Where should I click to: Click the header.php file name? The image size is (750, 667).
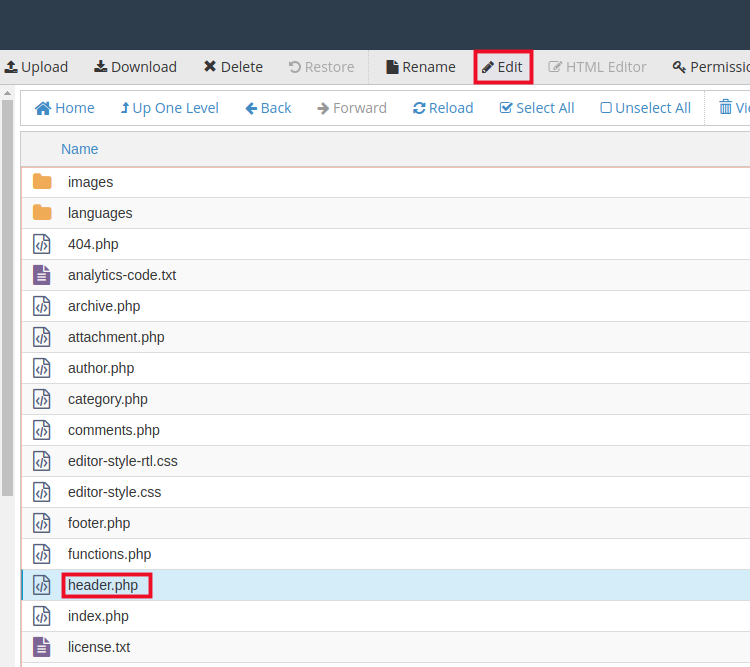click(x=103, y=585)
